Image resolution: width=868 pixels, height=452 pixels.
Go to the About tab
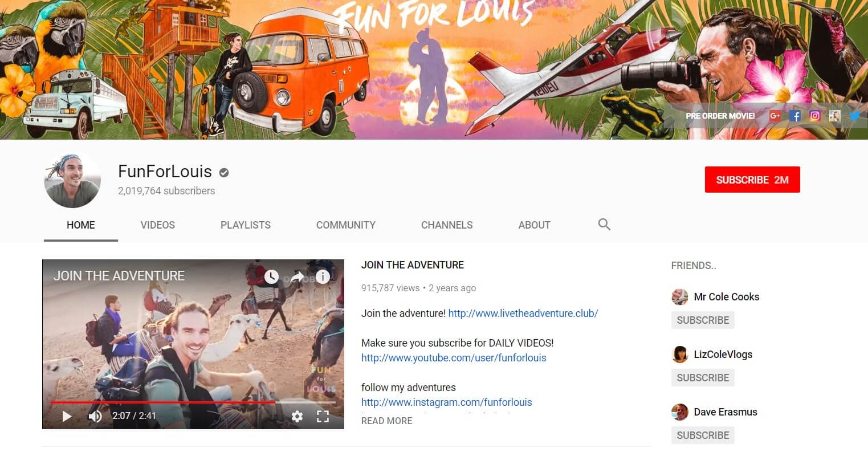coord(534,225)
